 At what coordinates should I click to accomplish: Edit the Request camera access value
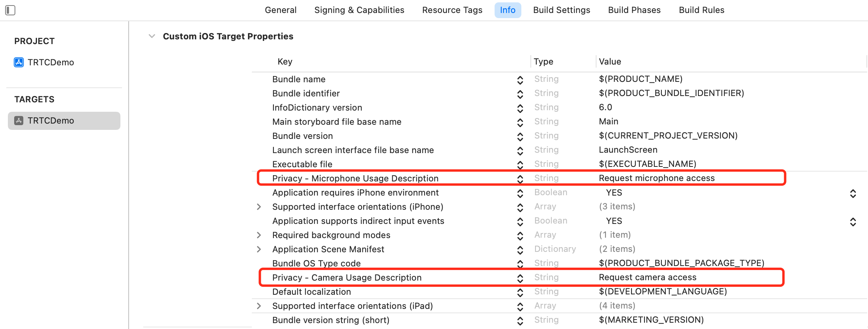pos(647,277)
